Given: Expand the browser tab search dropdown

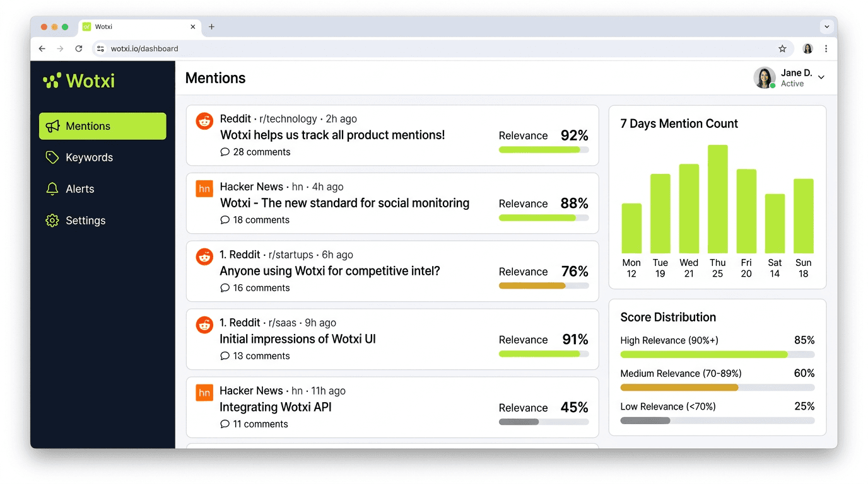Looking at the screenshot, I should click(826, 26).
